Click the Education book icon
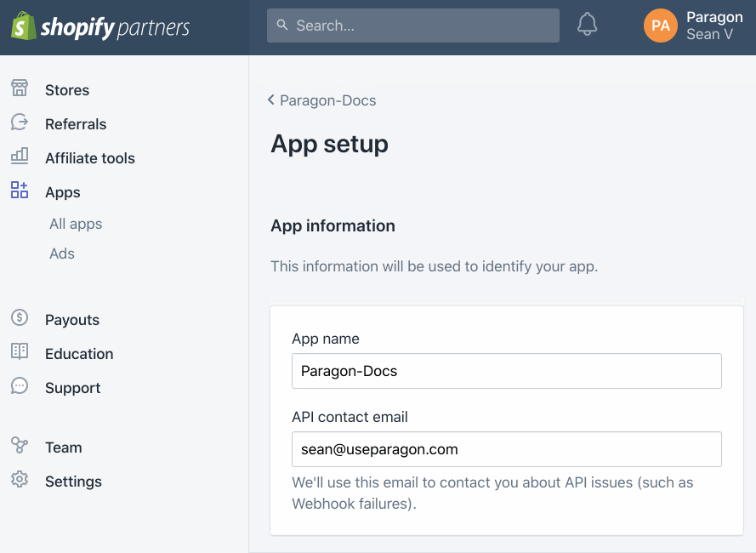The width and height of the screenshot is (756, 553). 20,351
